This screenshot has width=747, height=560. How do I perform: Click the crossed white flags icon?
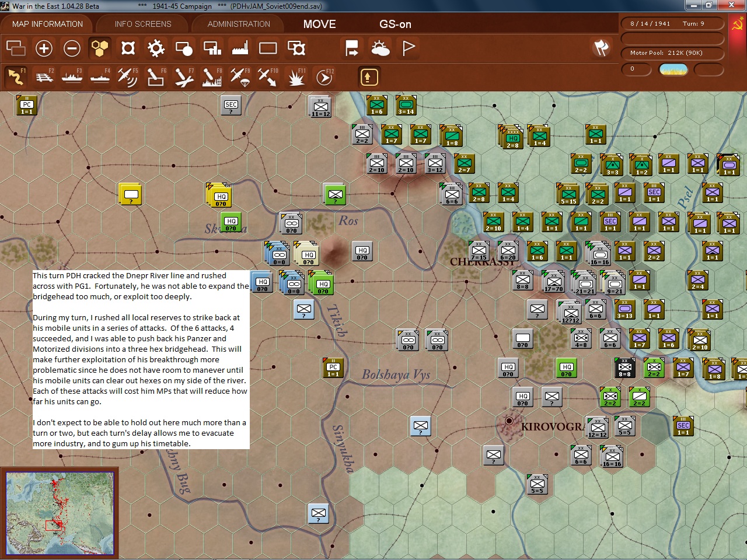[x=601, y=48]
